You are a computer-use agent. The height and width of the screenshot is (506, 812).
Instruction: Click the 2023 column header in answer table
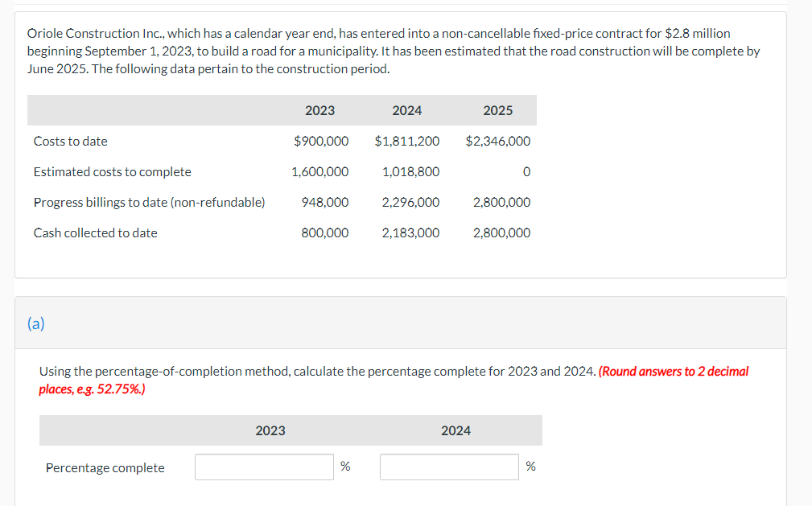coord(270,431)
